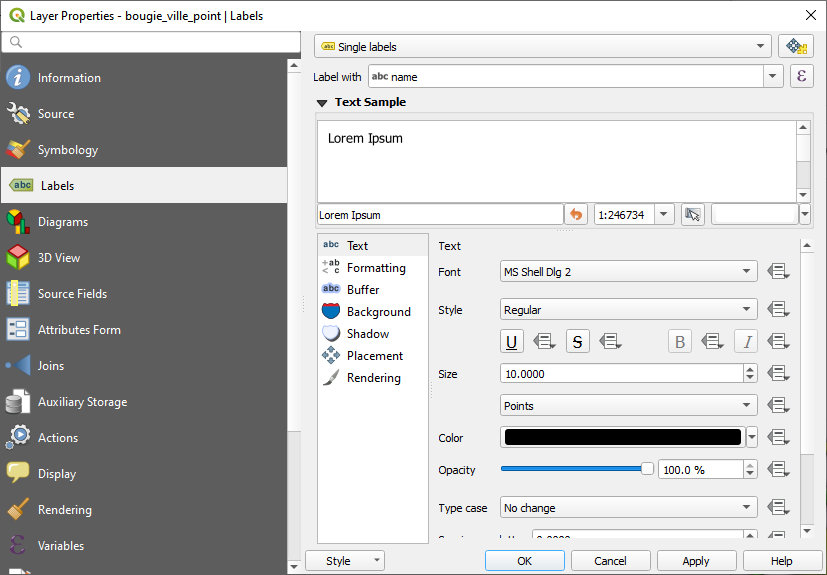Switch to the Buffer settings tab
This screenshot has width=827, height=575.
(362, 290)
